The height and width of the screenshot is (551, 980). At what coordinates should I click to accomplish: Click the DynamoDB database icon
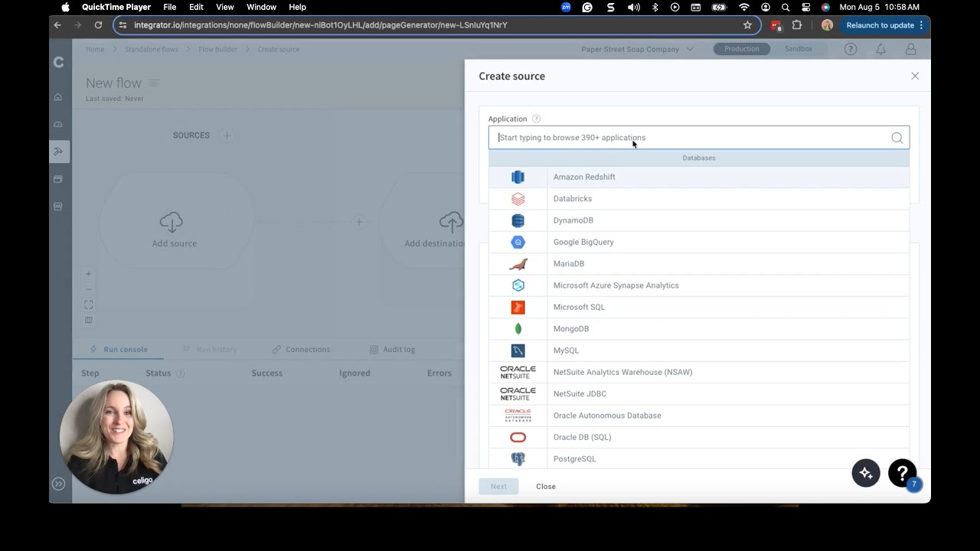pyautogui.click(x=518, y=220)
